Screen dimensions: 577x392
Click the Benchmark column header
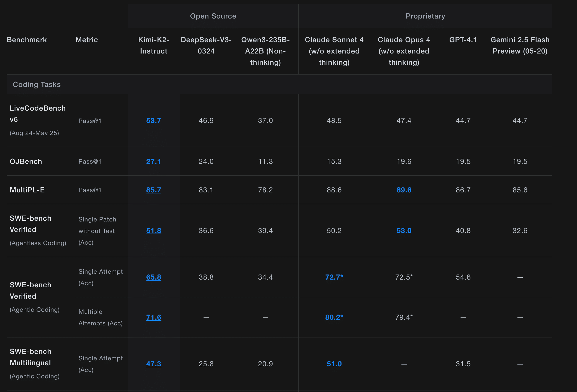tap(27, 40)
